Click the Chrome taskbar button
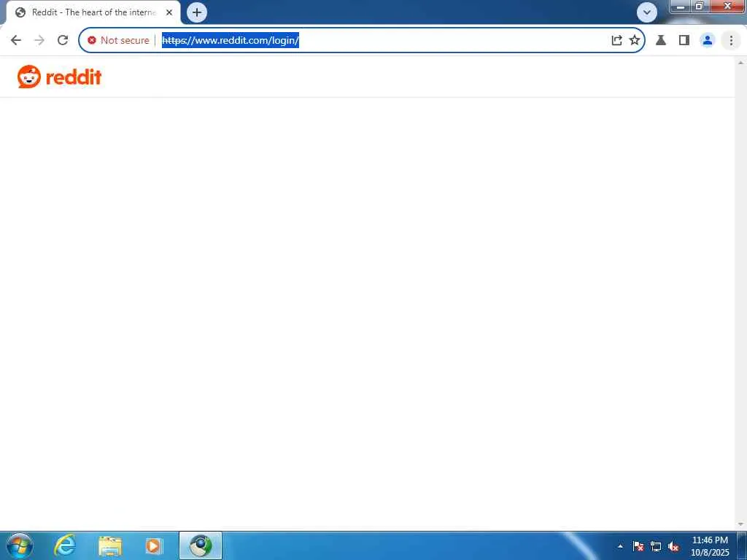The width and height of the screenshot is (747, 560). coord(201,545)
